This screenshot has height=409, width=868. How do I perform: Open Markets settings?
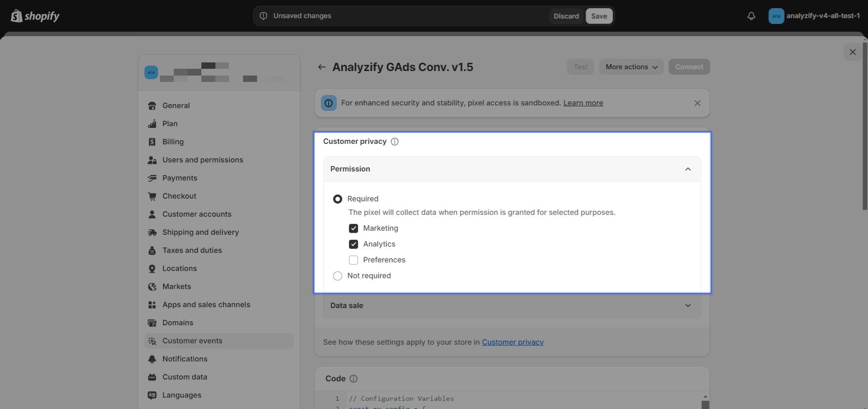(x=219, y=286)
